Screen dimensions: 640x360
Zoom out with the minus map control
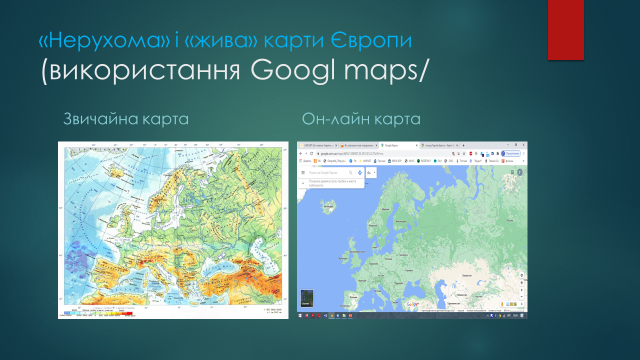(x=522, y=296)
